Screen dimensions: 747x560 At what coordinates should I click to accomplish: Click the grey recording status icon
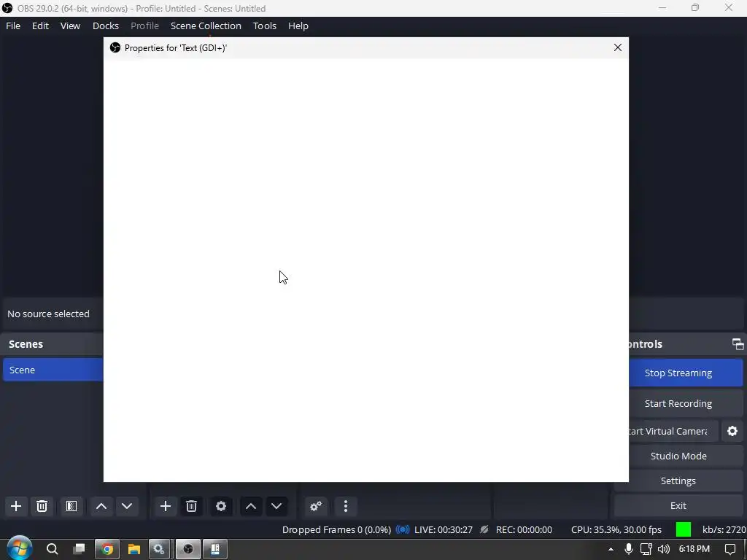coord(484,529)
